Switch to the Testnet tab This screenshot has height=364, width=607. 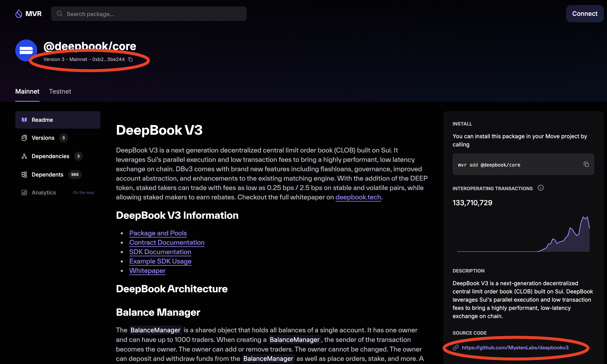60,91
